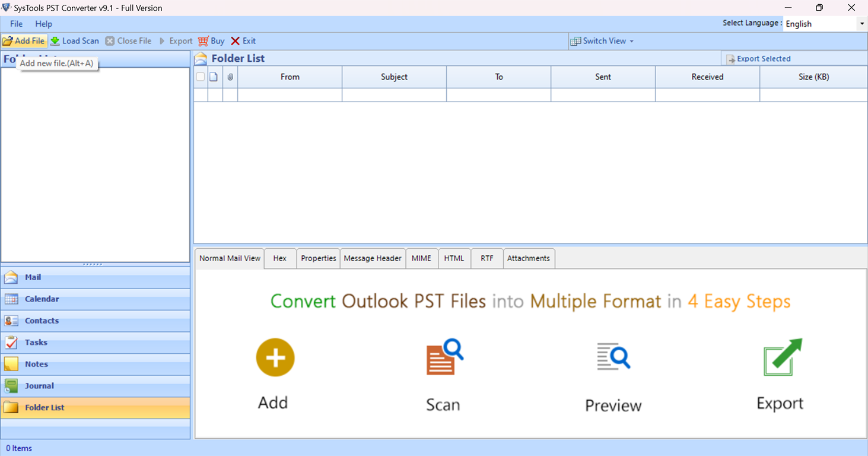
Task: Switch to the Attachments tab
Action: (x=529, y=258)
